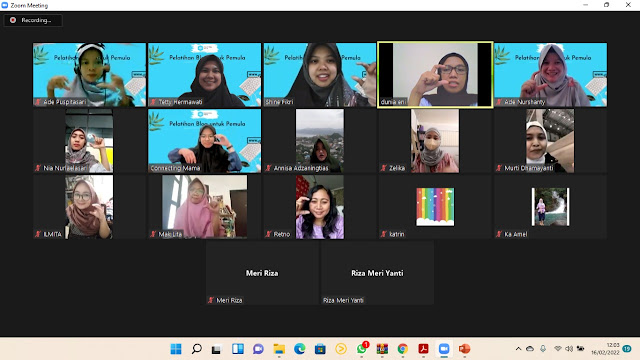Select ILMITA's video tile

(x=89, y=207)
